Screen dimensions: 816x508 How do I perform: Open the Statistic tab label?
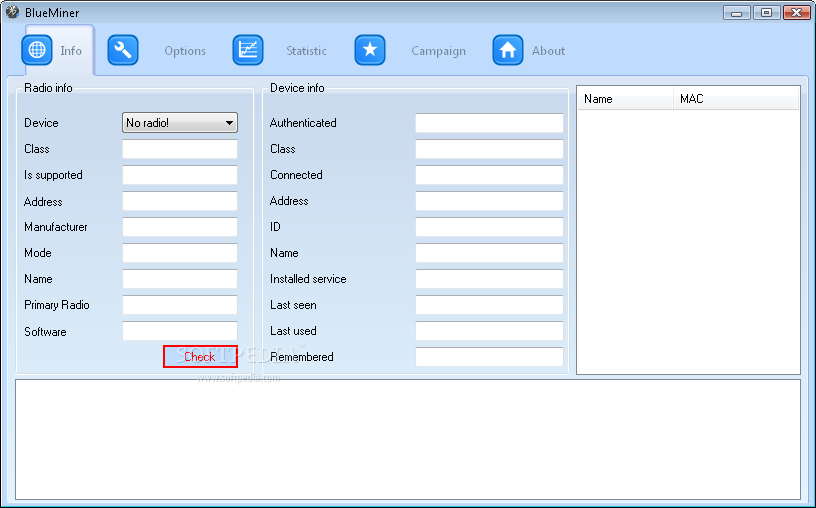(307, 51)
